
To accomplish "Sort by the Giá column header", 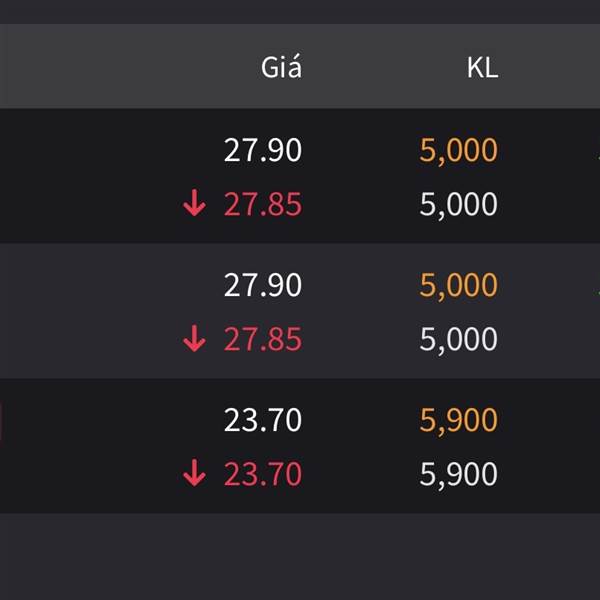I will pyautogui.click(x=281, y=68).
